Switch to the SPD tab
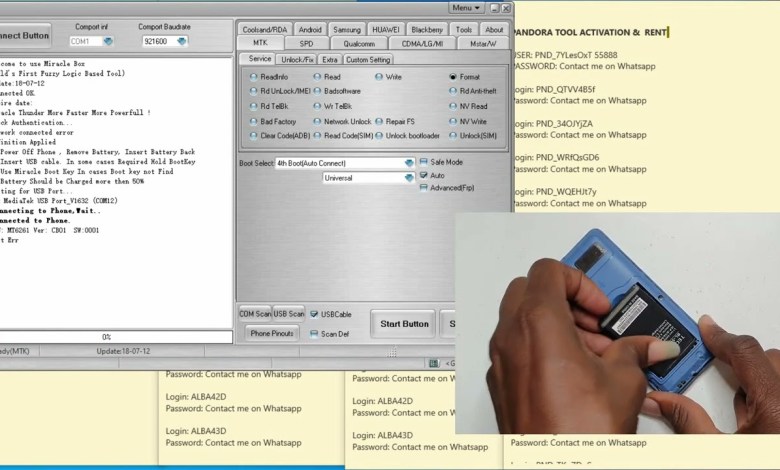This screenshot has height=470, width=780. pyautogui.click(x=306, y=43)
